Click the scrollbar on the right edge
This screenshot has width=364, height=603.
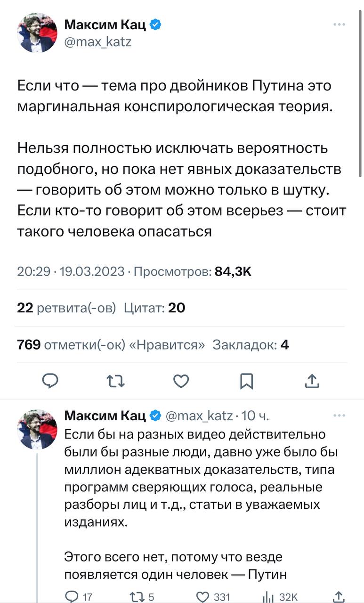pos(361,94)
